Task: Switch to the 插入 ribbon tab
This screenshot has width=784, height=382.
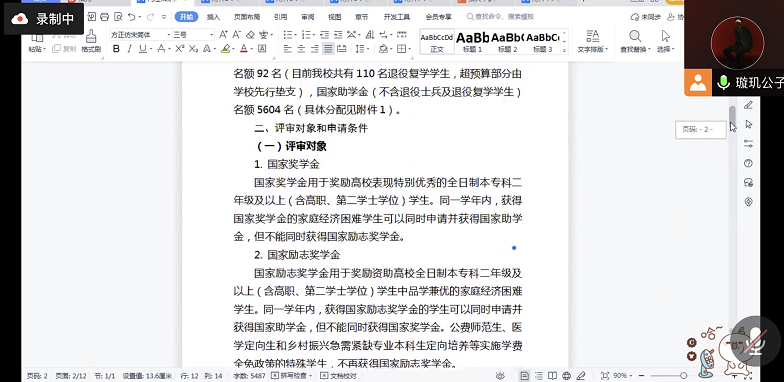Action: [x=213, y=17]
